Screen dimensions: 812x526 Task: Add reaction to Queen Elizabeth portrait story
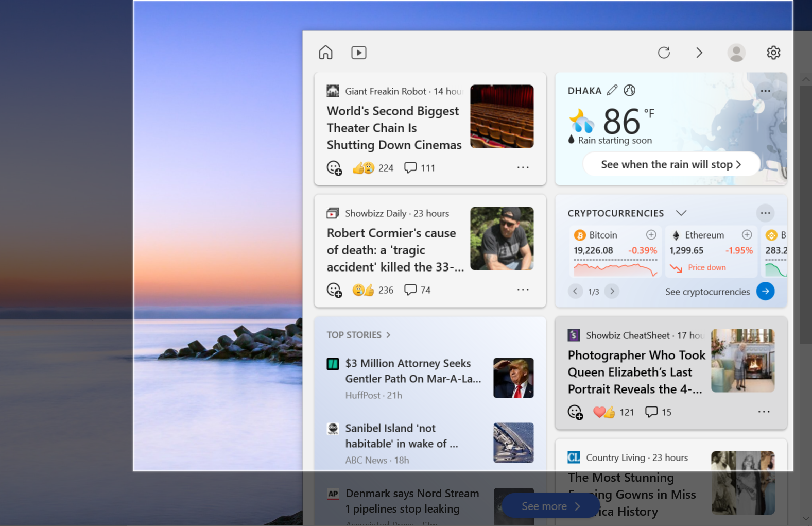pyautogui.click(x=575, y=412)
